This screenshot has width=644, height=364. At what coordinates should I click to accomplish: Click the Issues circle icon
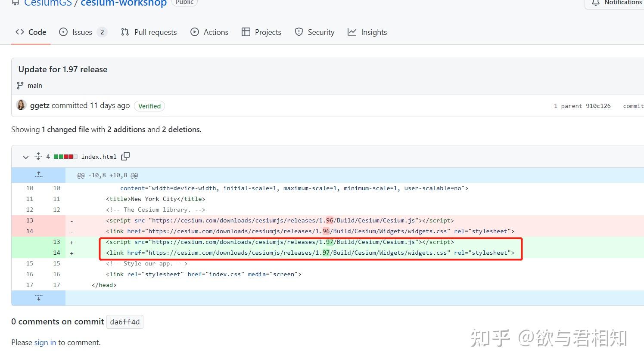pyautogui.click(x=63, y=32)
